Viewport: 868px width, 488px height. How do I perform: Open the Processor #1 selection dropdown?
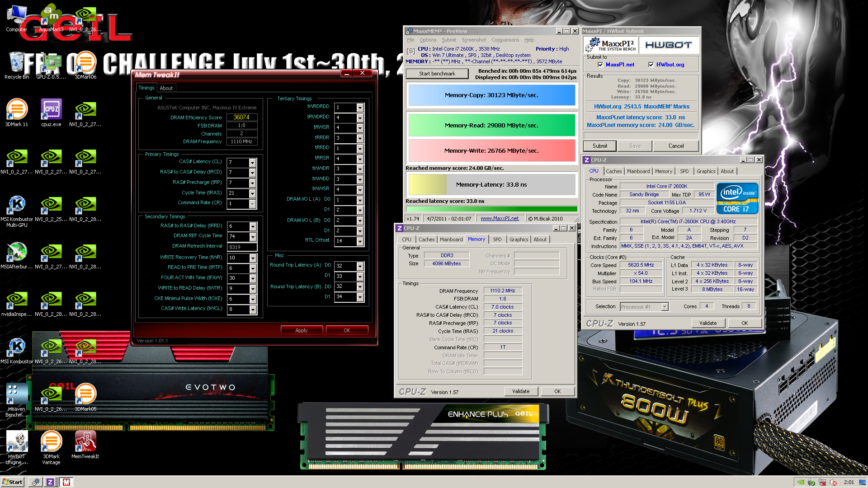coord(665,307)
